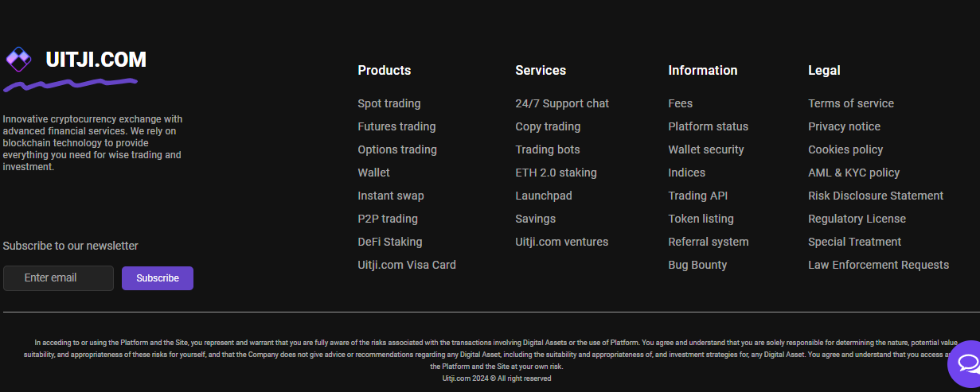Go to Futures trading page
This screenshot has height=392, width=980.
click(x=396, y=126)
